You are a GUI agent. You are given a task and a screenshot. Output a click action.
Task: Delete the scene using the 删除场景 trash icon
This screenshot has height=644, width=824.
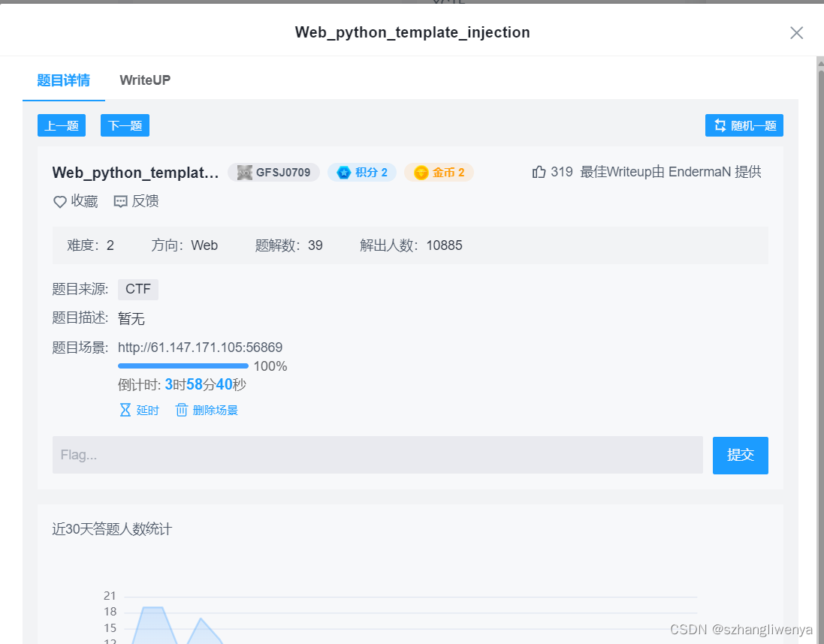click(x=181, y=410)
